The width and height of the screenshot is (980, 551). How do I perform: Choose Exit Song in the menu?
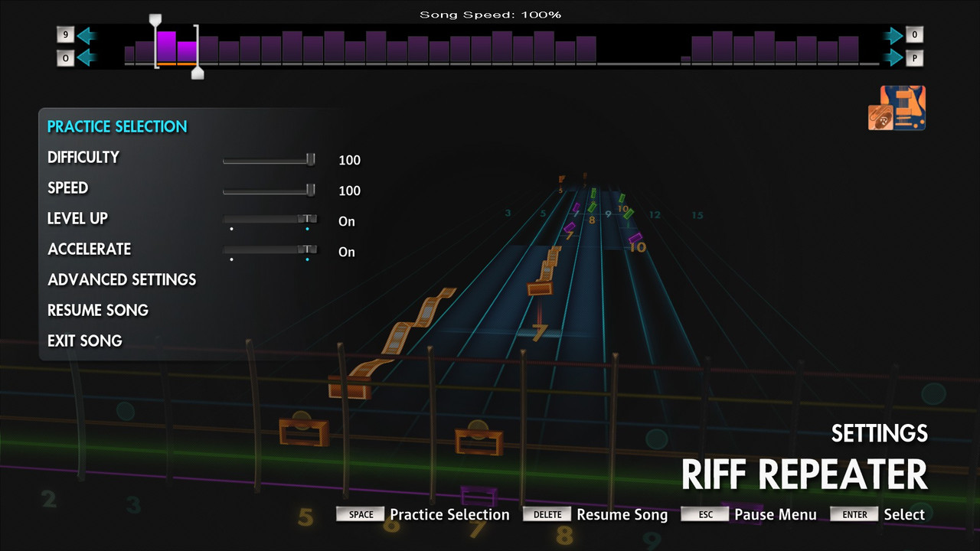pos(85,341)
